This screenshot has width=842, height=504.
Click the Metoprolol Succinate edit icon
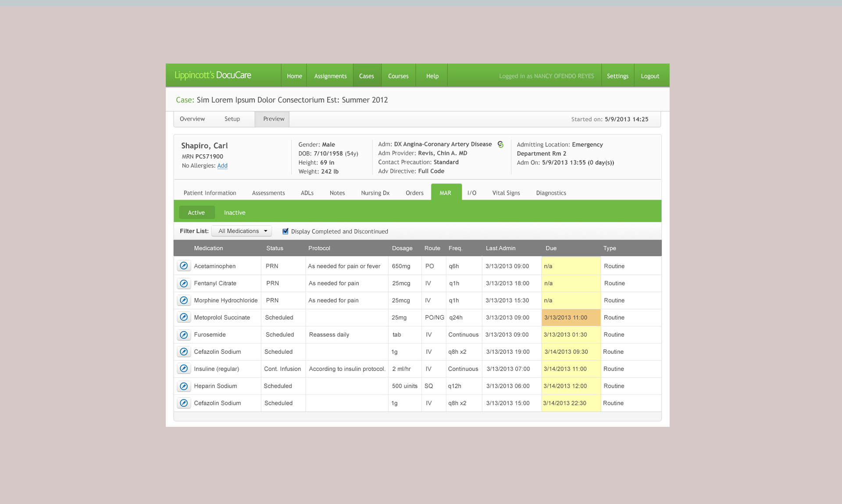pos(184,317)
